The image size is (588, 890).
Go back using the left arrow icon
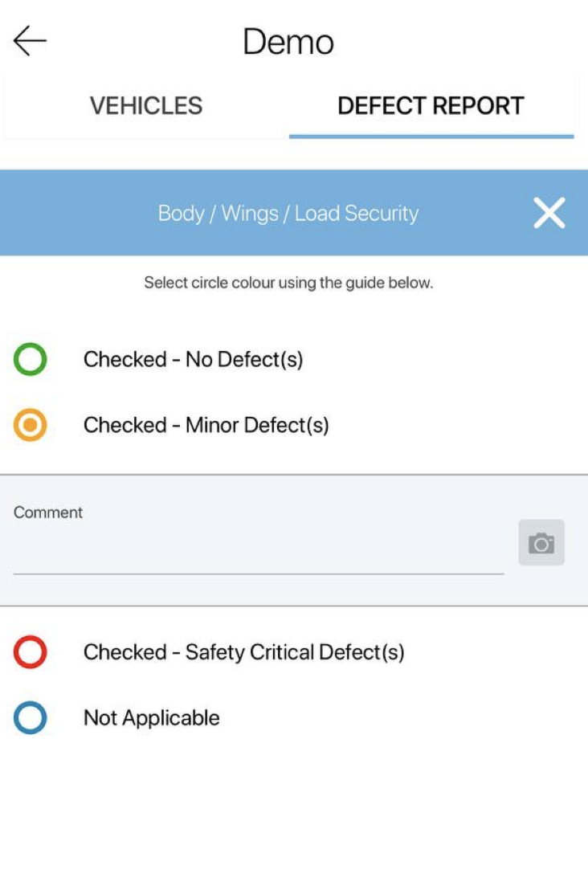tap(31, 41)
